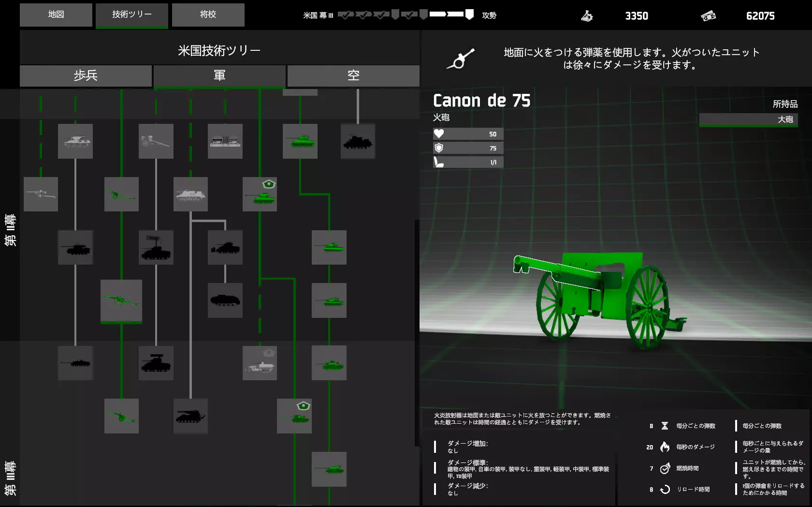Select the green tank right of the half-track node

point(329,363)
